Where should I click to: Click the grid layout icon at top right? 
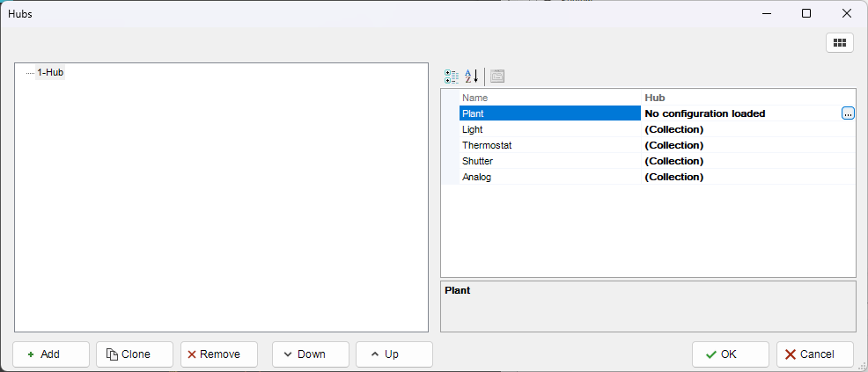coord(839,43)
